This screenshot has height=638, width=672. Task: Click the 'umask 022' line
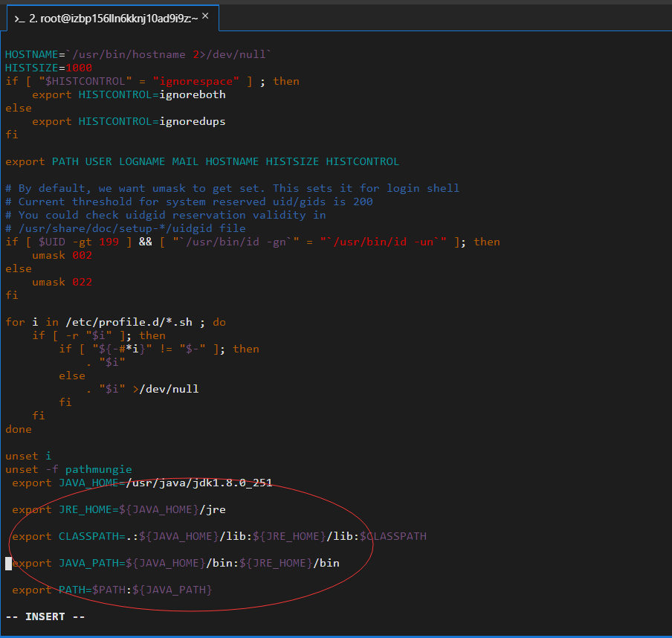pos(62,282)
